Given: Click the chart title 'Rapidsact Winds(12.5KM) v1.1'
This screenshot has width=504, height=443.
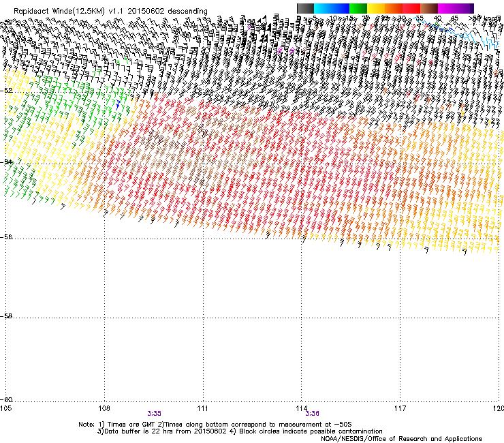Looking at the screenshot, I should [x=69, y=12].
